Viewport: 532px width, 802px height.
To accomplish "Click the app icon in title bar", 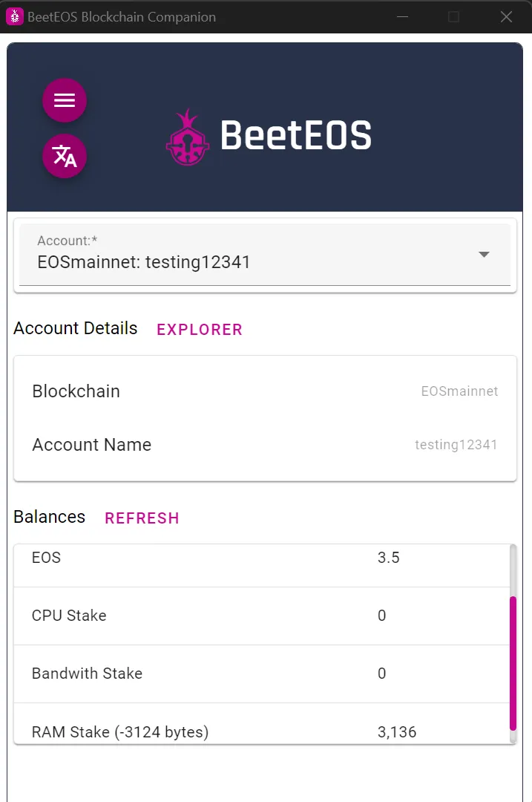I will [14, 16].
